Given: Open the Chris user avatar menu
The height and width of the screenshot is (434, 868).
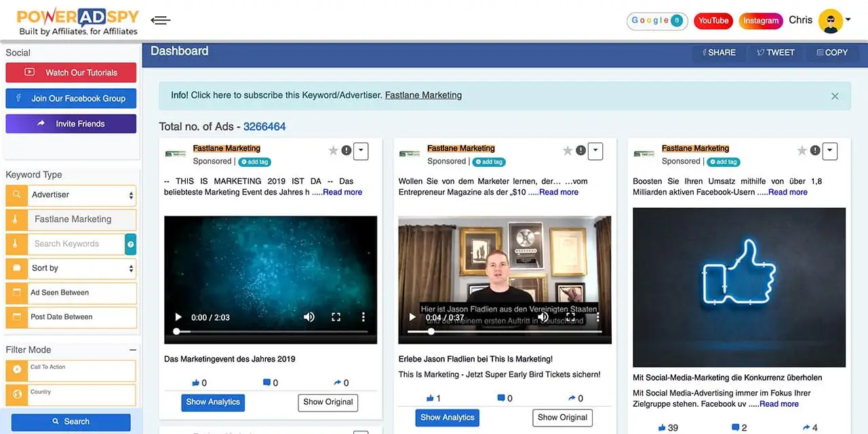Looking at the screenshot, I should tap(831, 21).
